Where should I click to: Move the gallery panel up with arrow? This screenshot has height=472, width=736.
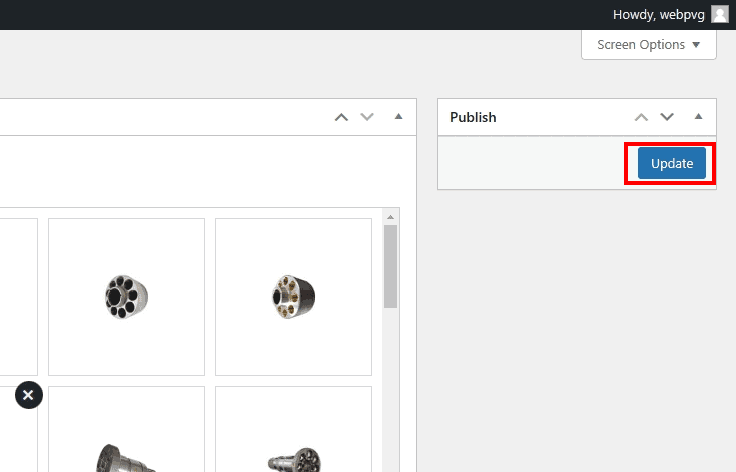coord(341,117)
